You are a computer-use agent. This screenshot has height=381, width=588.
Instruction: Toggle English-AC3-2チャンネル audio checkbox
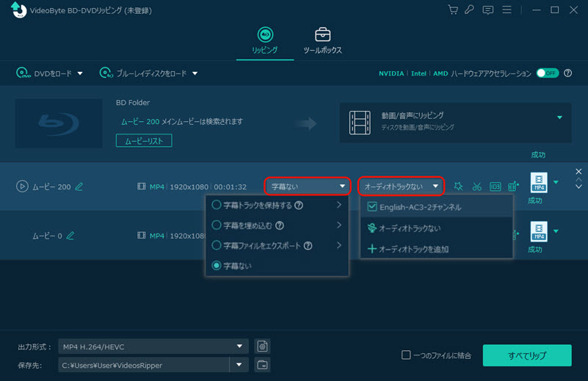[x=372, y=206]
